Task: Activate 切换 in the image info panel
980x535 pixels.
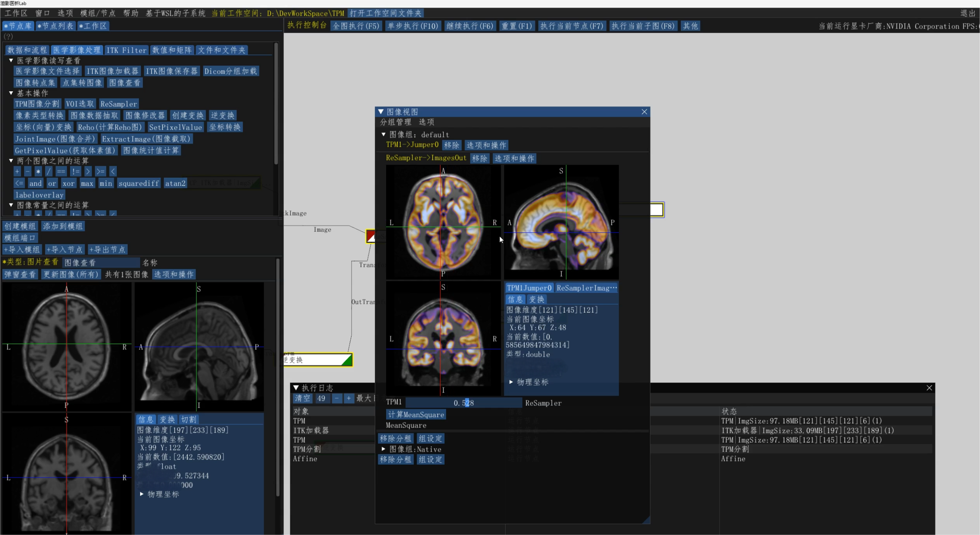Action: [188, 419]
